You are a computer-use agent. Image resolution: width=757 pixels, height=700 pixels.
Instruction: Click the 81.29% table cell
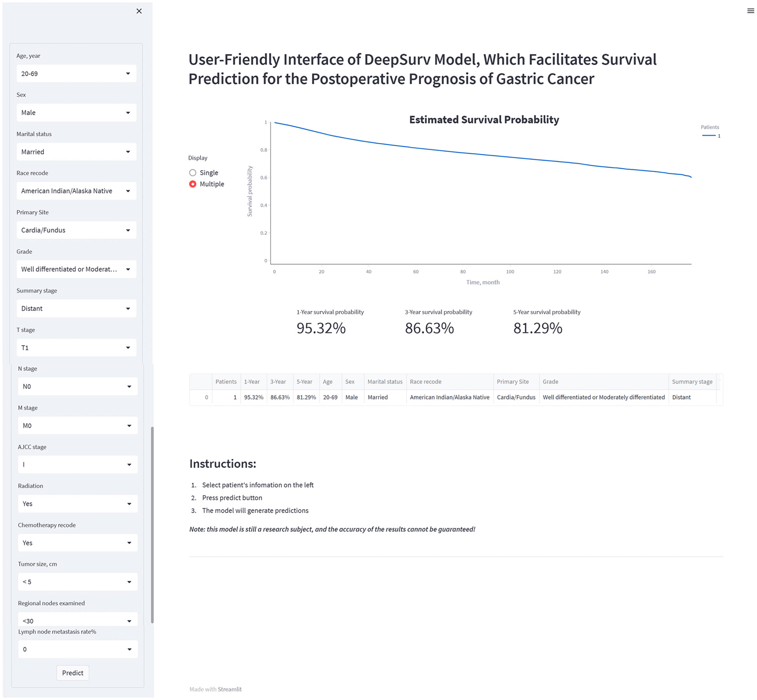[x=306, y=397]
